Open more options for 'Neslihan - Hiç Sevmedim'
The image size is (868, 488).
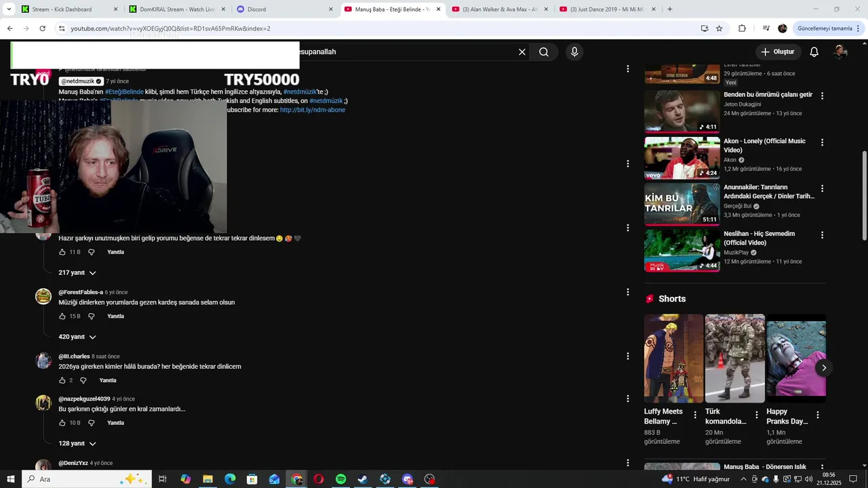[822, 235]
